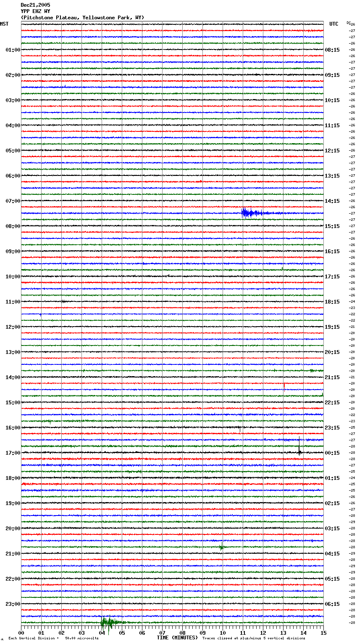Click the green event on the 20:45 trace
The height and width of the screenshot is (644, 357).
(222, 547)
